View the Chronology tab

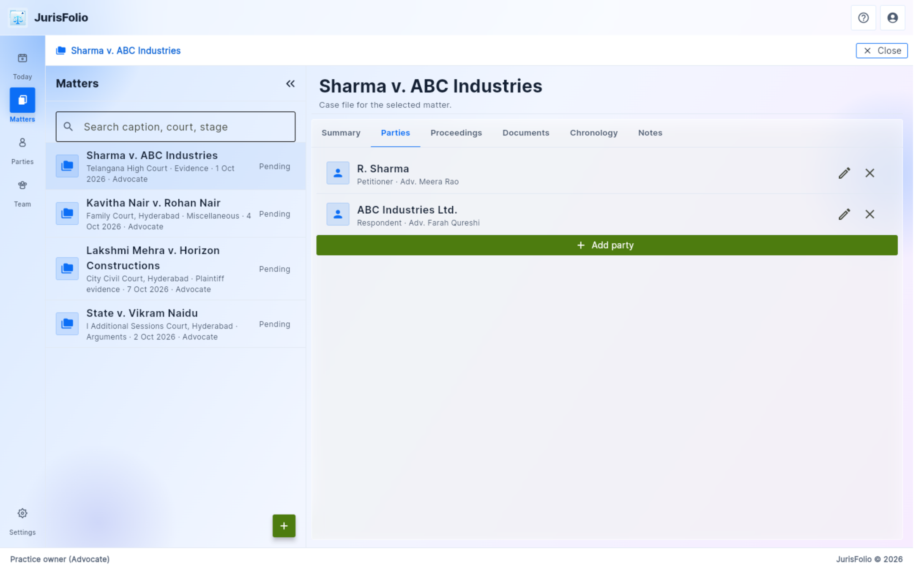(593, 133)
